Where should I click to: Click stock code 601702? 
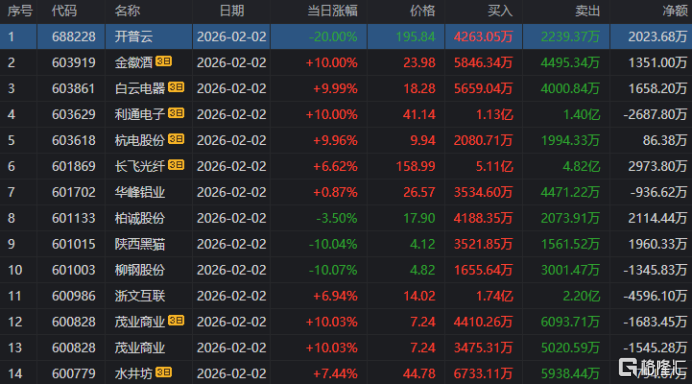(x=73, y=192)
